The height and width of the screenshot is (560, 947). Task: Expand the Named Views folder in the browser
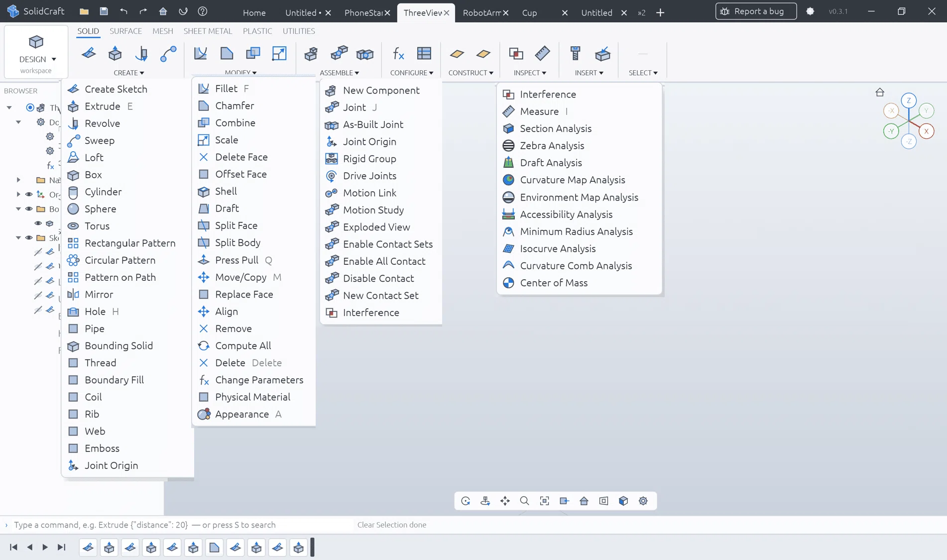[18, 180]
